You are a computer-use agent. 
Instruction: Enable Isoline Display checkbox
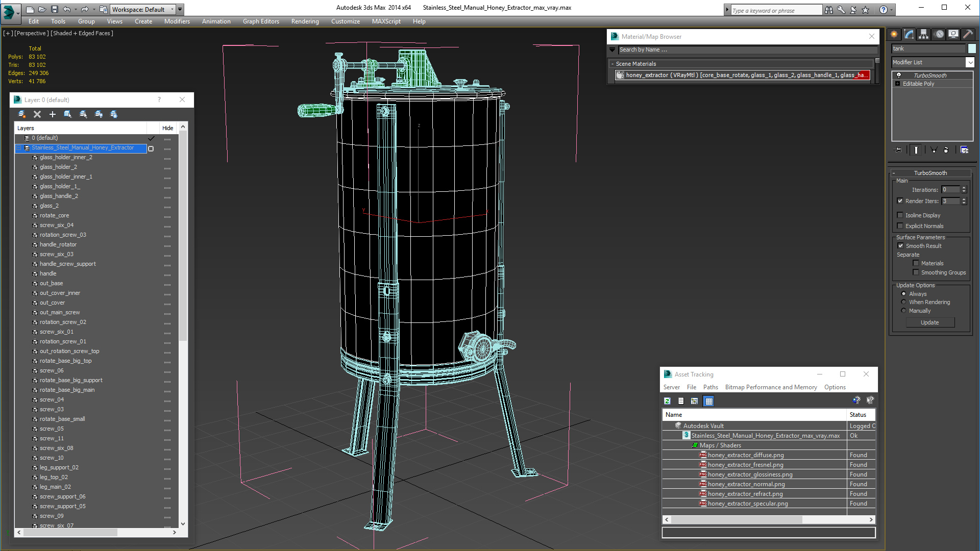coord(900,215)
